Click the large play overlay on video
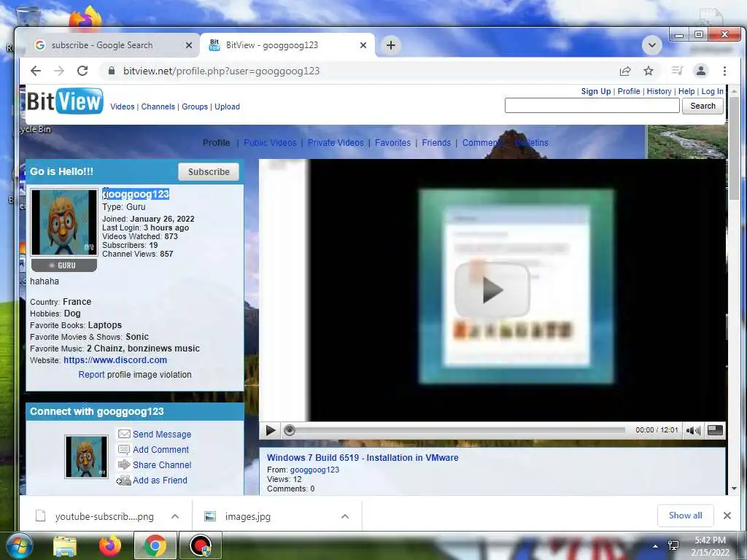The width and height of the screenshot is (747, 560). click(492, 289)
